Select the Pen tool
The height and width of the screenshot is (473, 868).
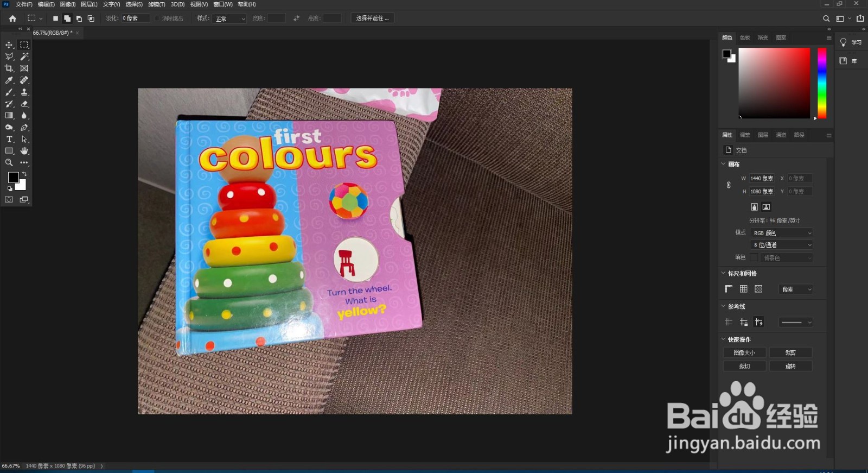[x=24, y=128]
